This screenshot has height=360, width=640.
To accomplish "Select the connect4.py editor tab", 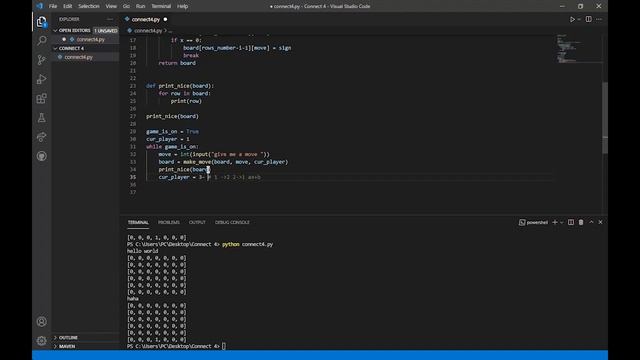I will point(146,19).
